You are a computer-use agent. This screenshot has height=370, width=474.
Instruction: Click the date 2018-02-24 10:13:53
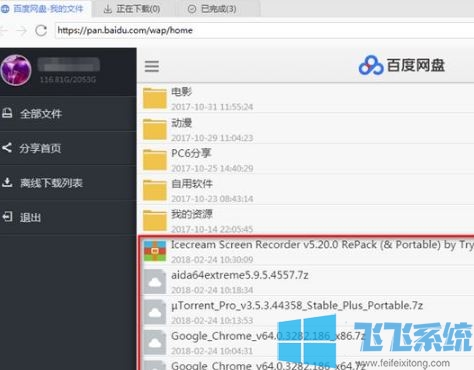[x=212, y=321]
